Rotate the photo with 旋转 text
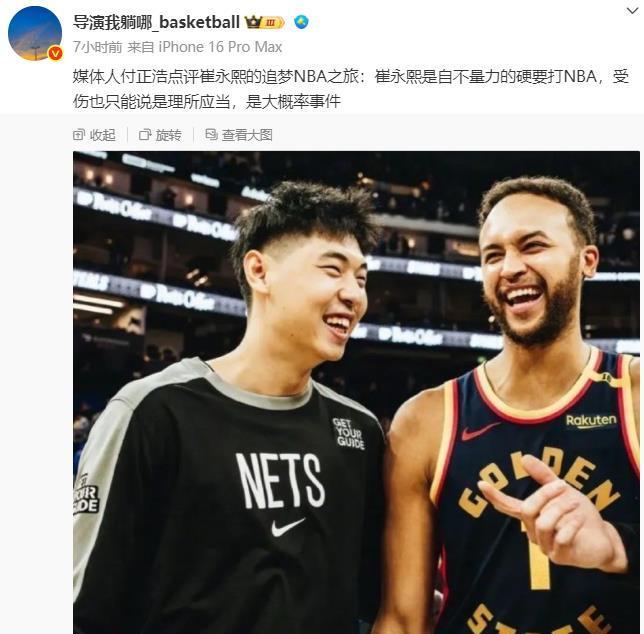The height and width of the screenshot is (634, 644). coord(168,135)
